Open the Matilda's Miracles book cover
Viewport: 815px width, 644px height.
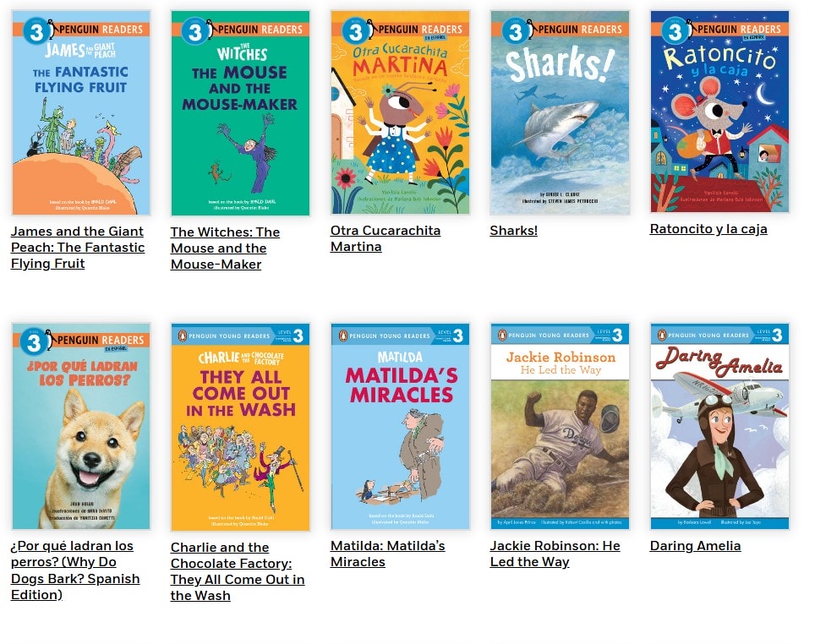pos(400,426)
